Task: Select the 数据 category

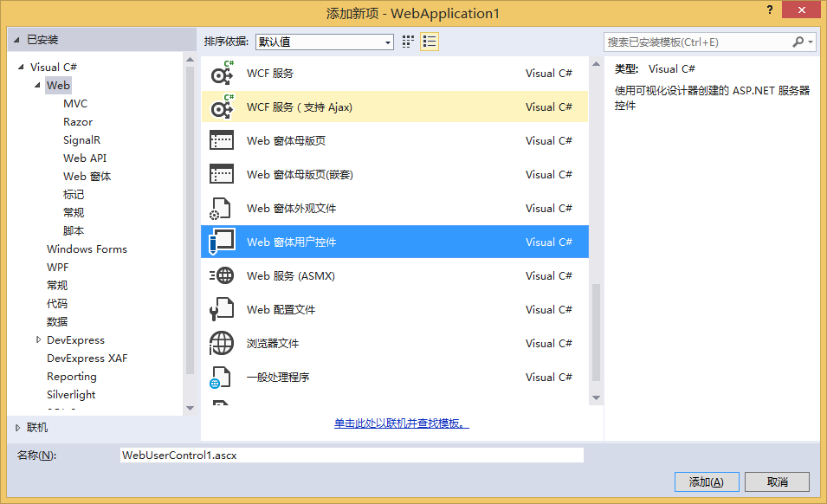Action: tap(57, 321)
